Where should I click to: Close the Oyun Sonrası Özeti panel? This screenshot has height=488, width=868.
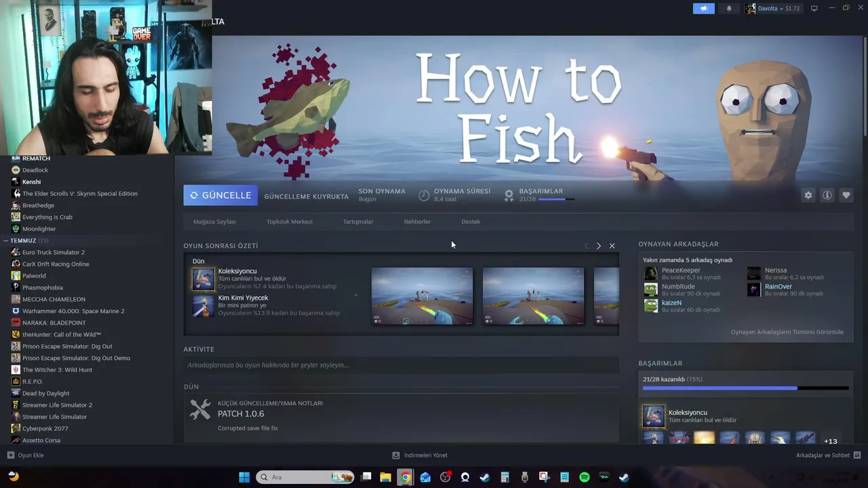coord(612,245)
